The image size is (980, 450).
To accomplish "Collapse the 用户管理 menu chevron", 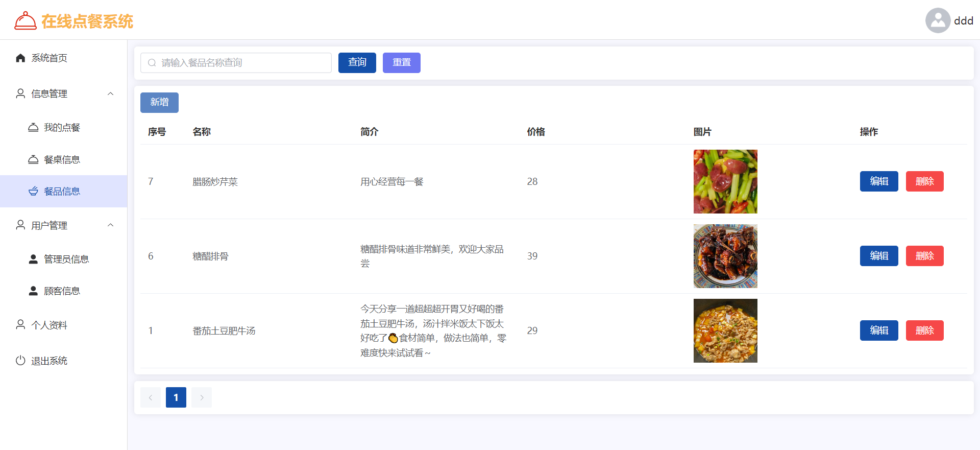I will click(111, 225).
